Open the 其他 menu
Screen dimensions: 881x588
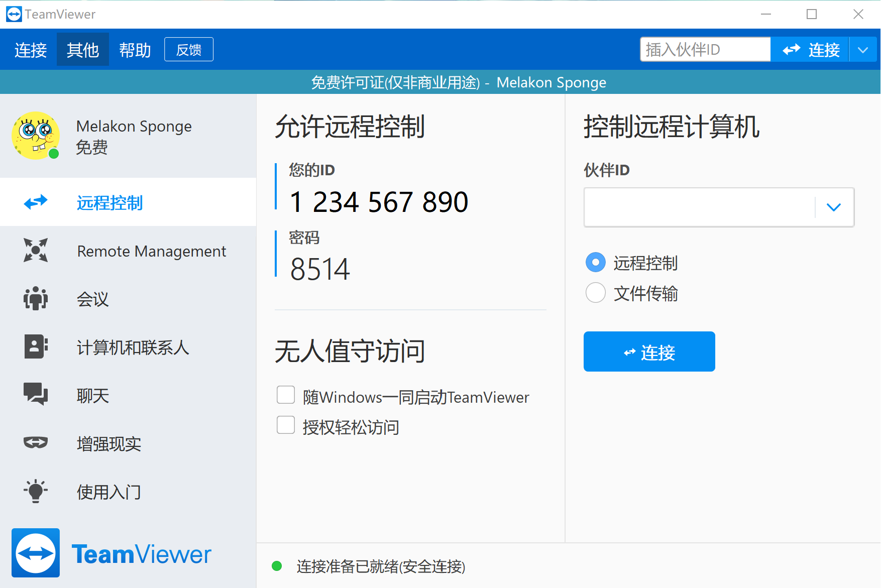[82, 49]
